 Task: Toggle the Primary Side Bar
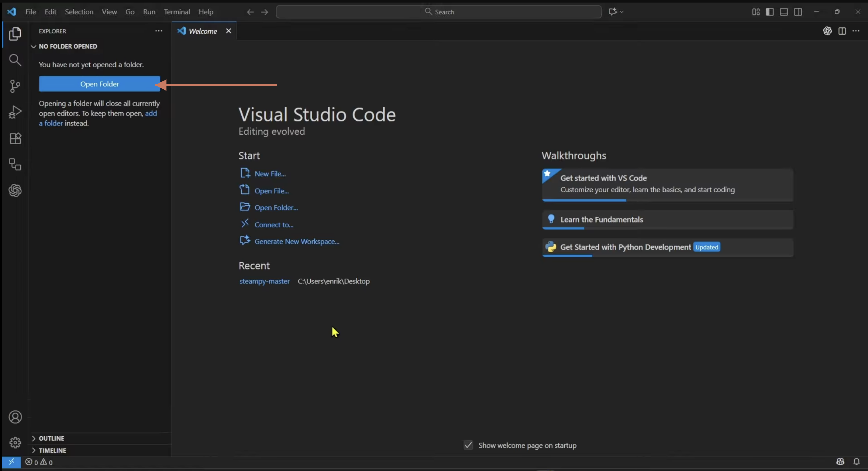point(770,12)
